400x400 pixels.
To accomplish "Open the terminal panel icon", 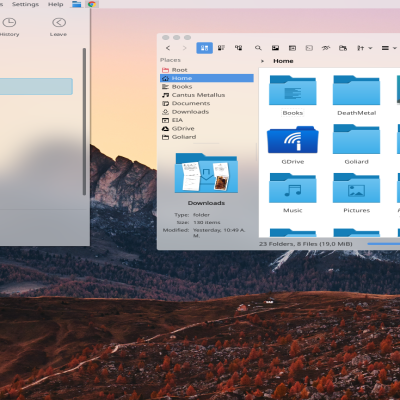I will [x=309, y=48].
